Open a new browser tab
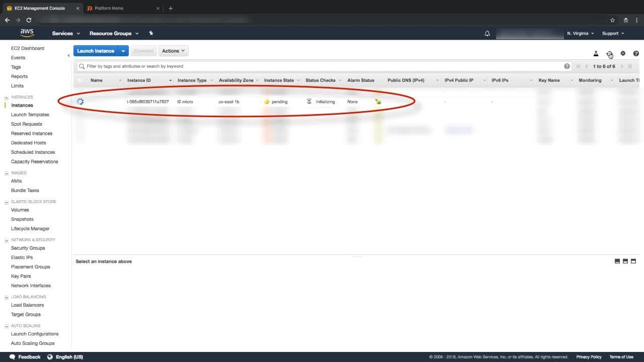This screenshot has width=644, height=362. [171, 8]
